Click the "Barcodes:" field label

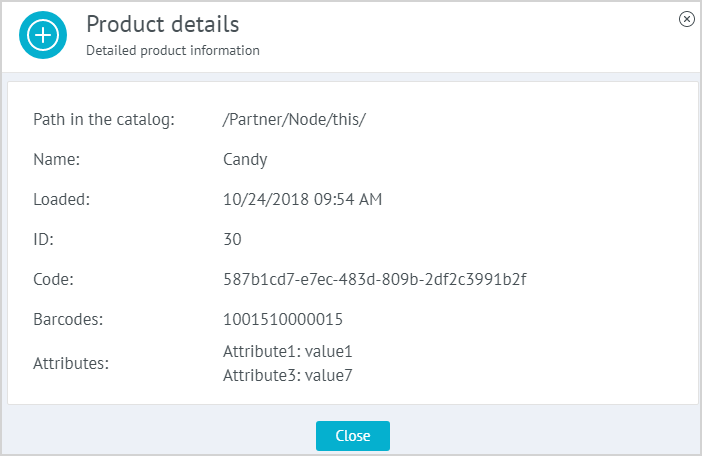tap(68, 319)
